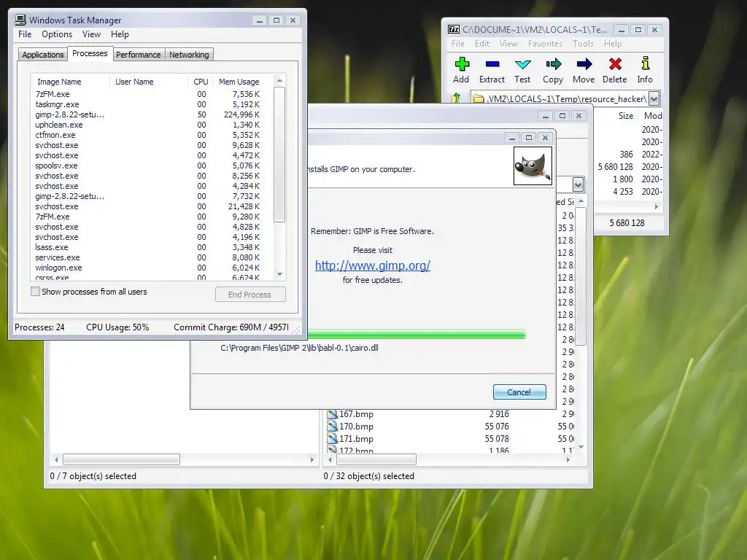The width and height of the screenshot is (747, 560).
Task: Click the 5 680 128 size value in 7-Zip list
Action: pyautogui.click(x=616, y=167)
